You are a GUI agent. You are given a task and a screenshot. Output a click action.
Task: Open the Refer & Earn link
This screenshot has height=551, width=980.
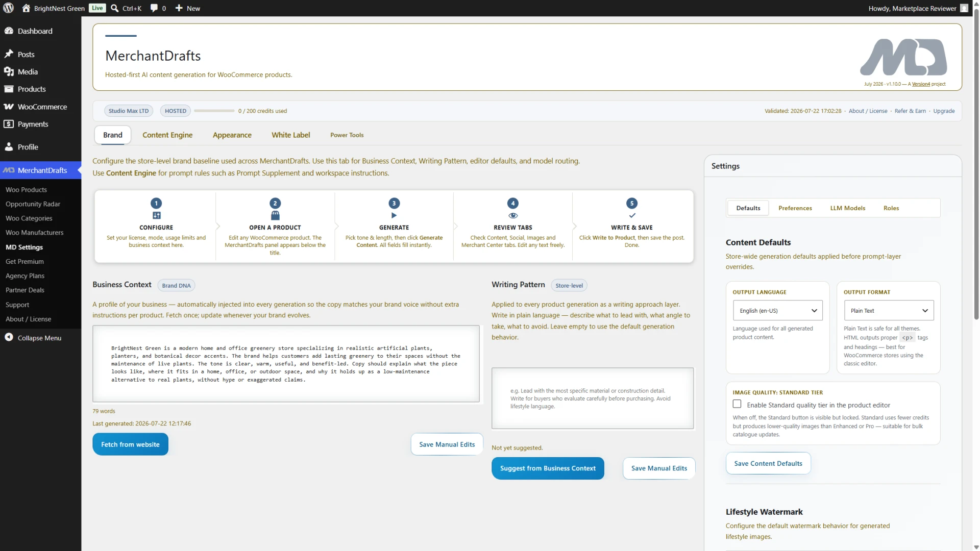(910, 111)
